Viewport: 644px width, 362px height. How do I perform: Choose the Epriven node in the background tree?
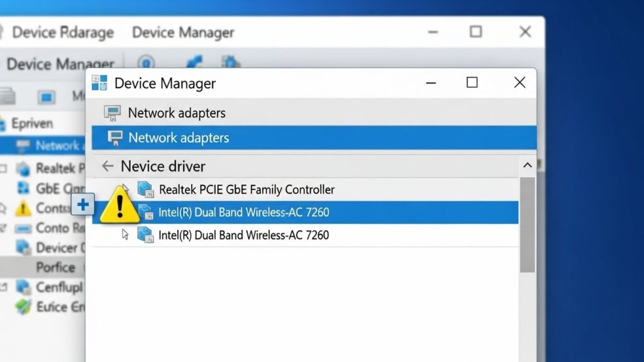pyautogui.click(x=32, y=123)
